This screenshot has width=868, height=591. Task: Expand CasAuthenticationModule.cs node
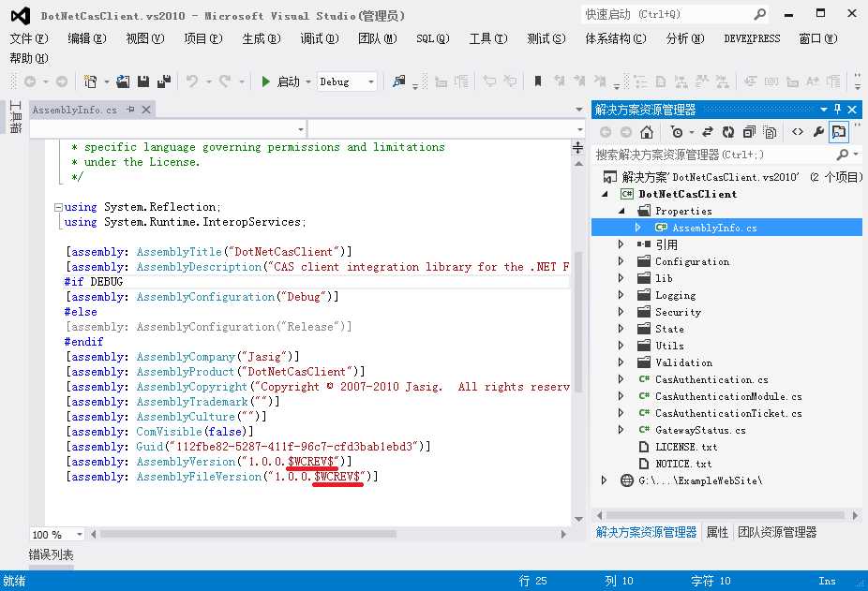(621, 396)
